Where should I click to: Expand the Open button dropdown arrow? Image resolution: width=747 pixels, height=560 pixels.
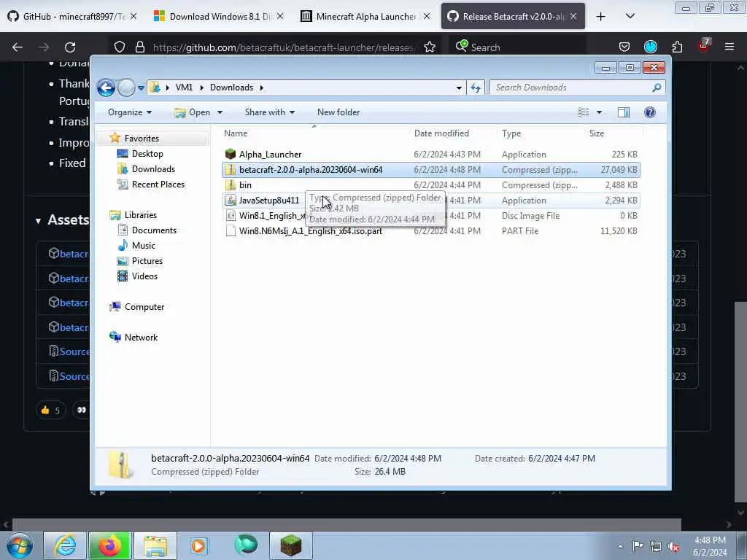click(220, 112)
